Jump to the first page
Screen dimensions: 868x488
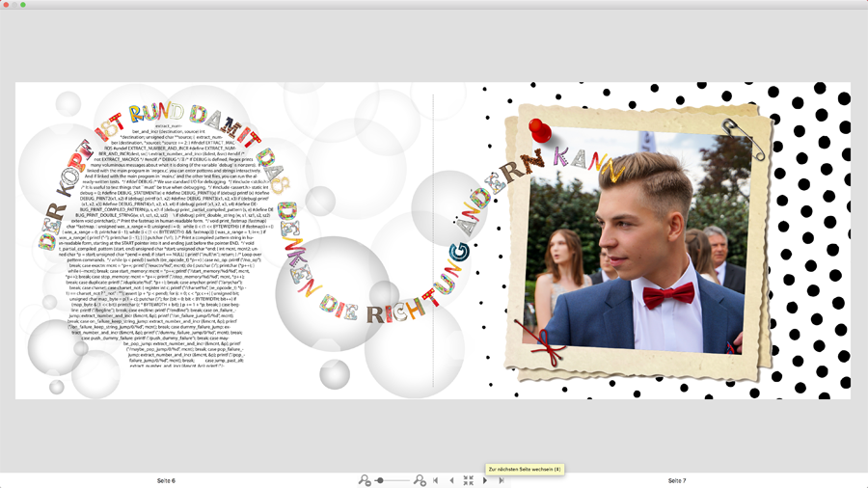click(x=436, y=480)
